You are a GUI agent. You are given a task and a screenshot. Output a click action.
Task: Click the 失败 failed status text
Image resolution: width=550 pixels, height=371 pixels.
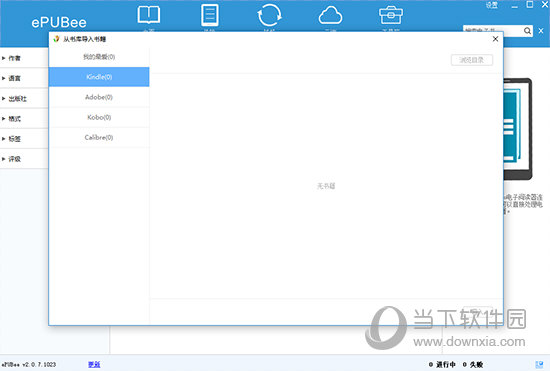click(x=476, y=365)
